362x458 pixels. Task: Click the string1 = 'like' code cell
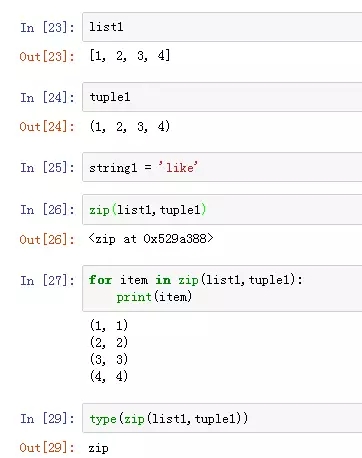(222, 167)
